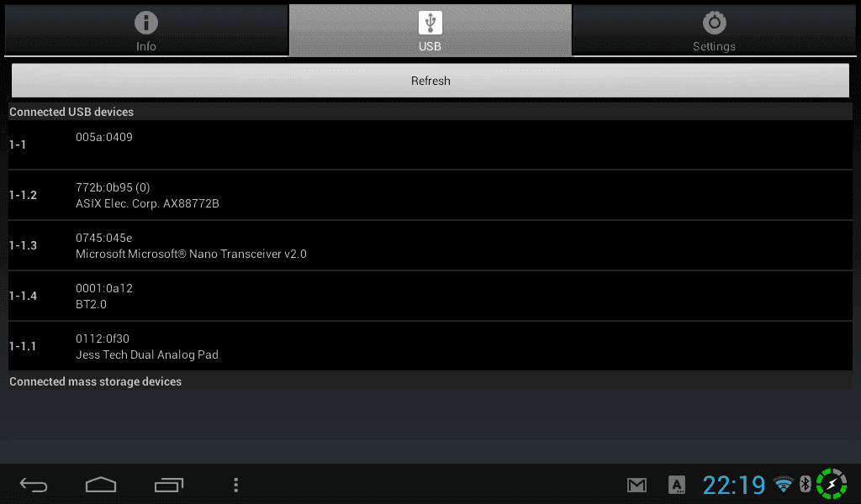The width and height of the screenshot is (861, 504).
Task: Tap the battery charging indicator icon
Action: [x=832, y=484]
